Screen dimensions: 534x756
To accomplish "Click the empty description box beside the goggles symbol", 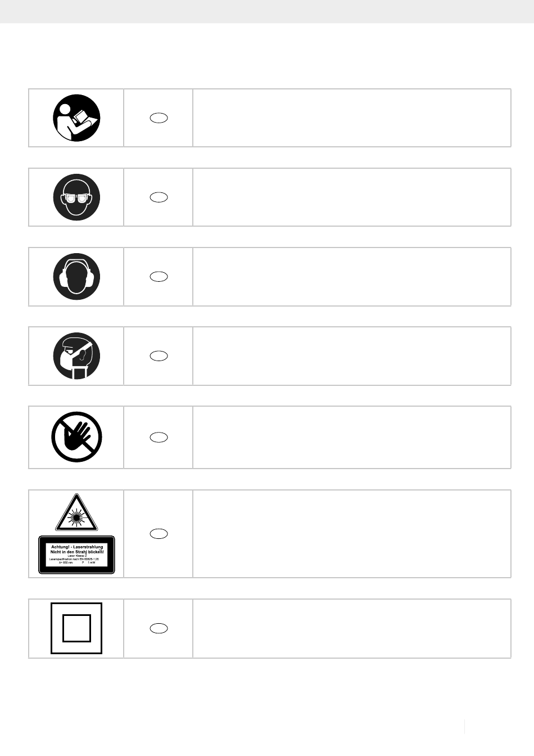I will (352, 197).
